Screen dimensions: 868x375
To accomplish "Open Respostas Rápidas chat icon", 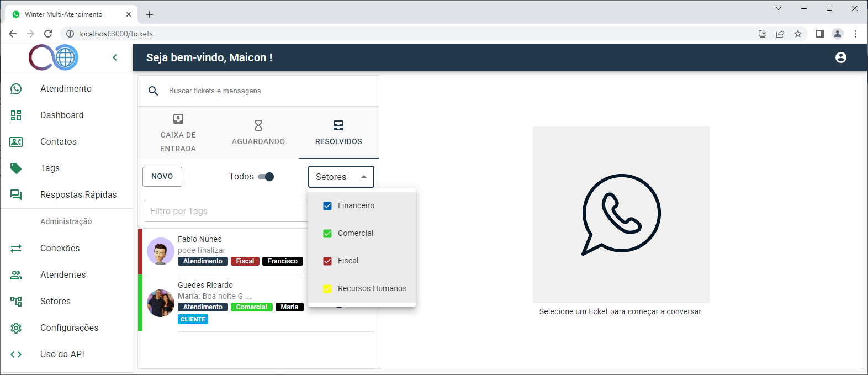I will (x=16, y=195).
